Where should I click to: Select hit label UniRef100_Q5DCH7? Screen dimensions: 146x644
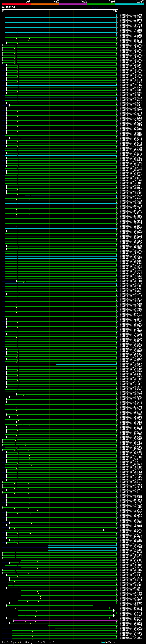tap(131, 474)
